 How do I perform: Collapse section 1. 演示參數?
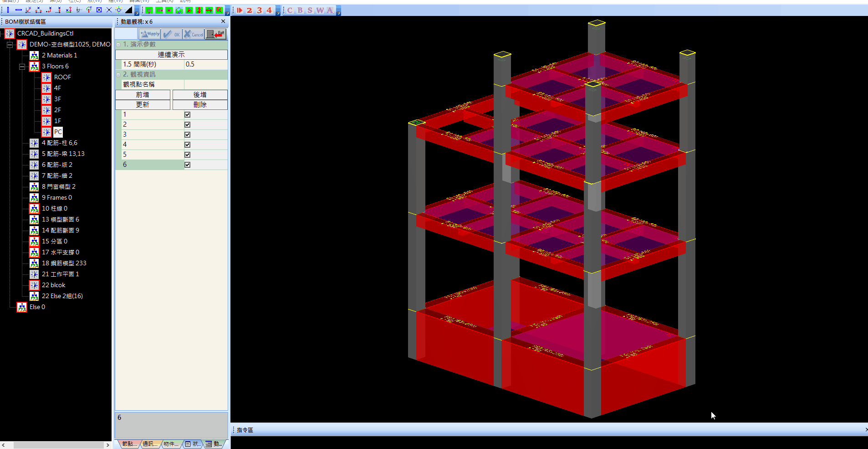click(x=118, y=45)
